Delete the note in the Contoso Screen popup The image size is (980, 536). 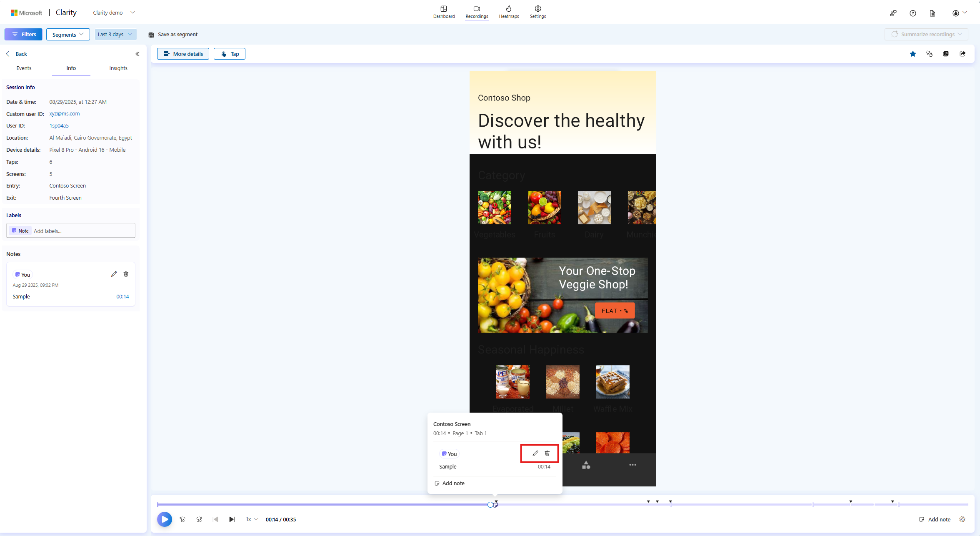click(x=547, y=453)
